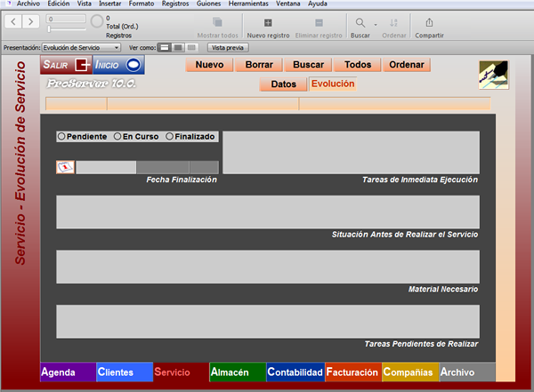Image resolution: width=534 pixels, height=392 pixels.
Task: Click the Compartir share icon
Action: click(x=429, y=23)
